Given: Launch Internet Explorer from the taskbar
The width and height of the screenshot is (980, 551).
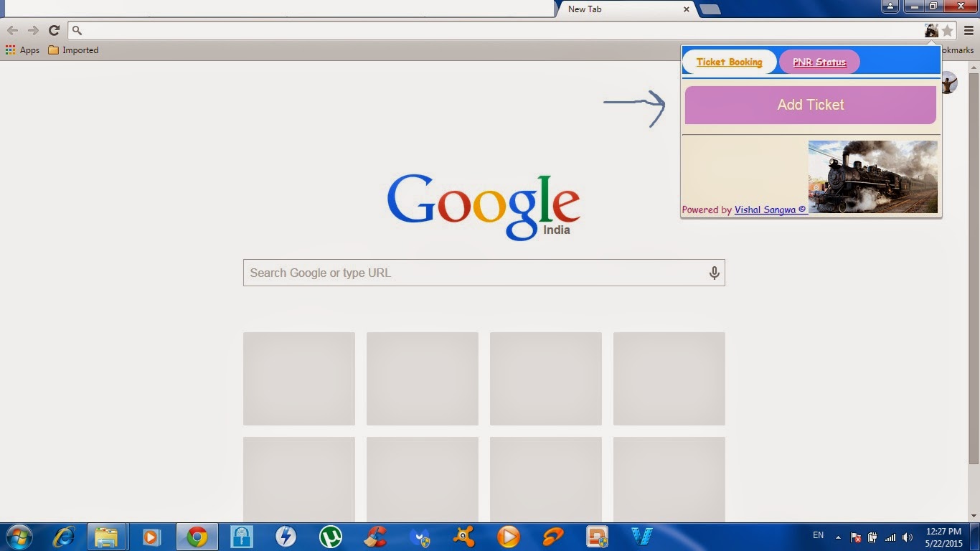Looking at the screenshot, I should (64, 537).
